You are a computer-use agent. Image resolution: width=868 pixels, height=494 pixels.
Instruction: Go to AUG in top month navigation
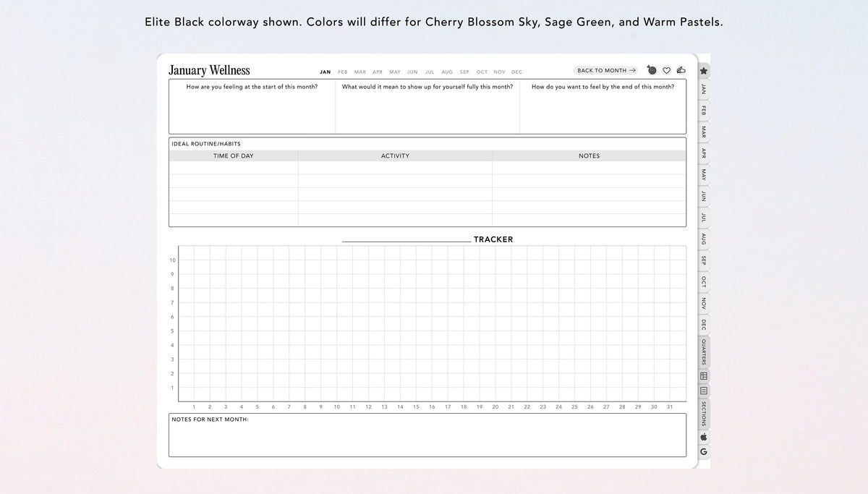pos(447,72)
